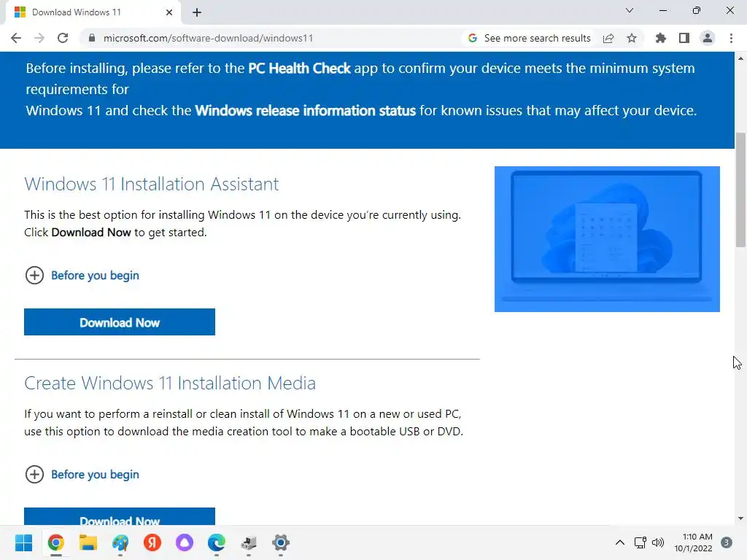Click the address bar URL

point(208,38)
